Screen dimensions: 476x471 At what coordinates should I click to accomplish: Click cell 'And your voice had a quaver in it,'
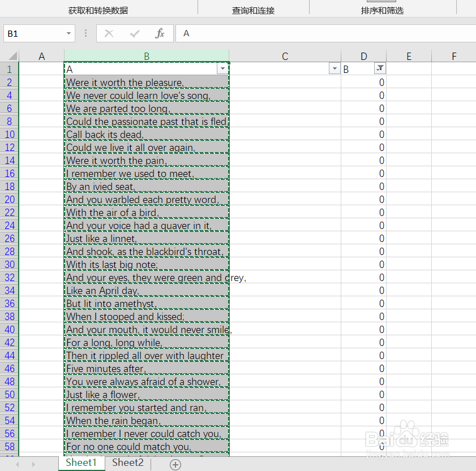coord(147,225)
